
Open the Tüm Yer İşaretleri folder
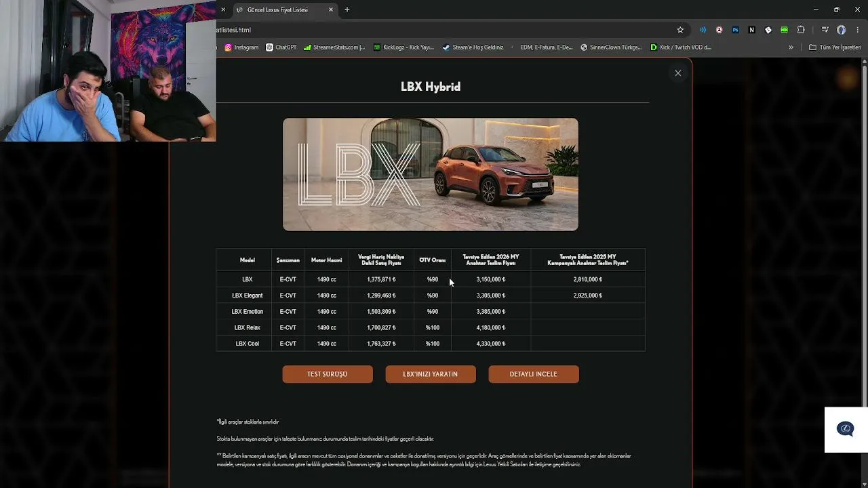(835, 47)
